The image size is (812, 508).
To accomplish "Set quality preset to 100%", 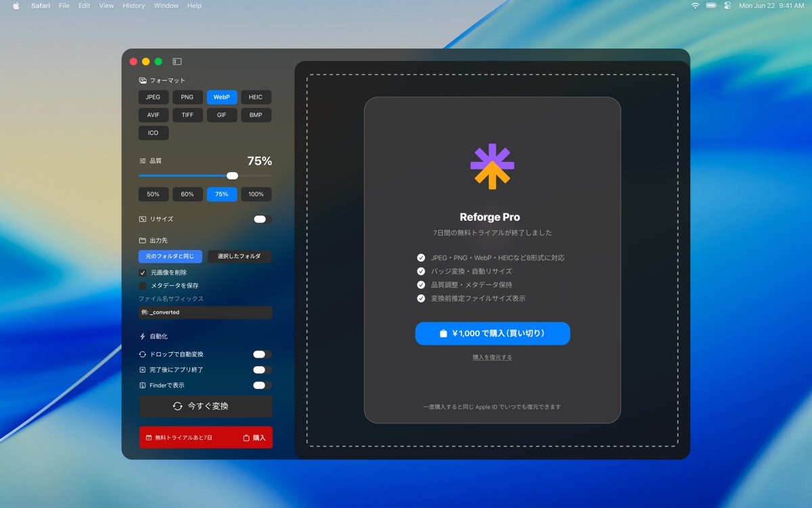I will pos(256,194).
